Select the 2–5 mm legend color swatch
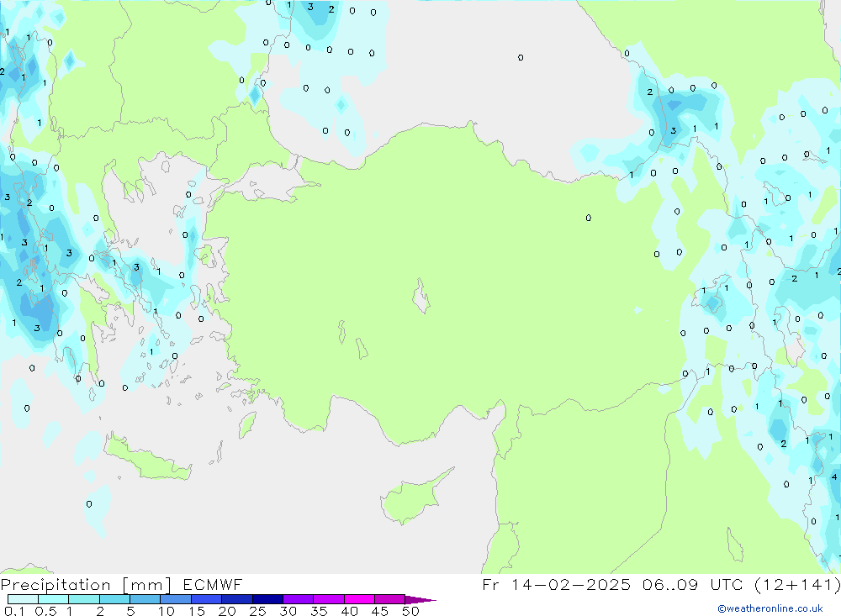Image resolution: width=841 pixels, height=616 pixels. pyautogui.click(x=114, y=599)
